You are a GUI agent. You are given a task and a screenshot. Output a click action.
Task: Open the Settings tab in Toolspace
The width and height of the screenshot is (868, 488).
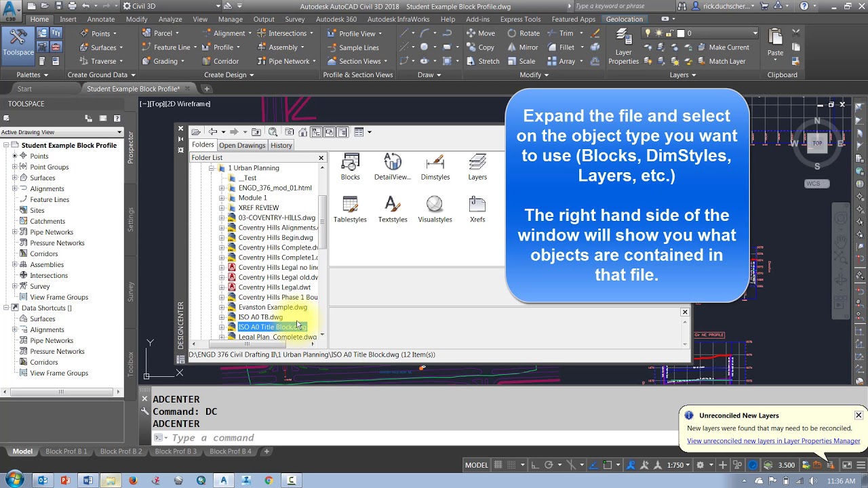pos(131,219)
